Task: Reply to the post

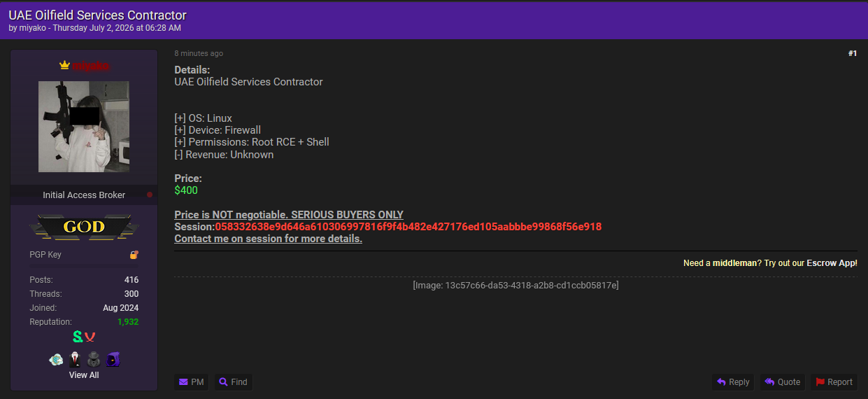Action: (733, 382)
